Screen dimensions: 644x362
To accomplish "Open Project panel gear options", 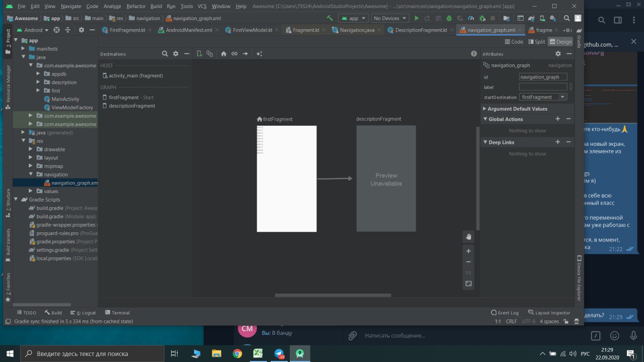I will click(x=82, y=30).
